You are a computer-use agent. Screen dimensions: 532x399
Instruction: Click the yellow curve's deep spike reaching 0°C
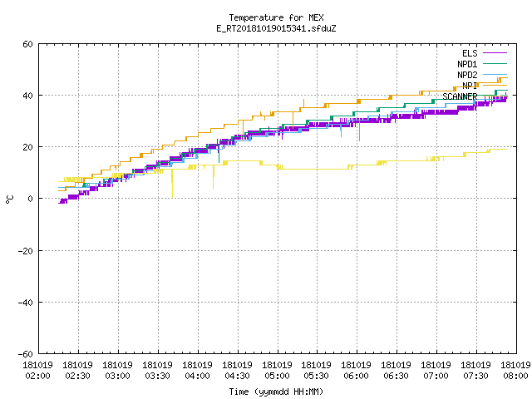pyautogui.click(x=172, y=183)
